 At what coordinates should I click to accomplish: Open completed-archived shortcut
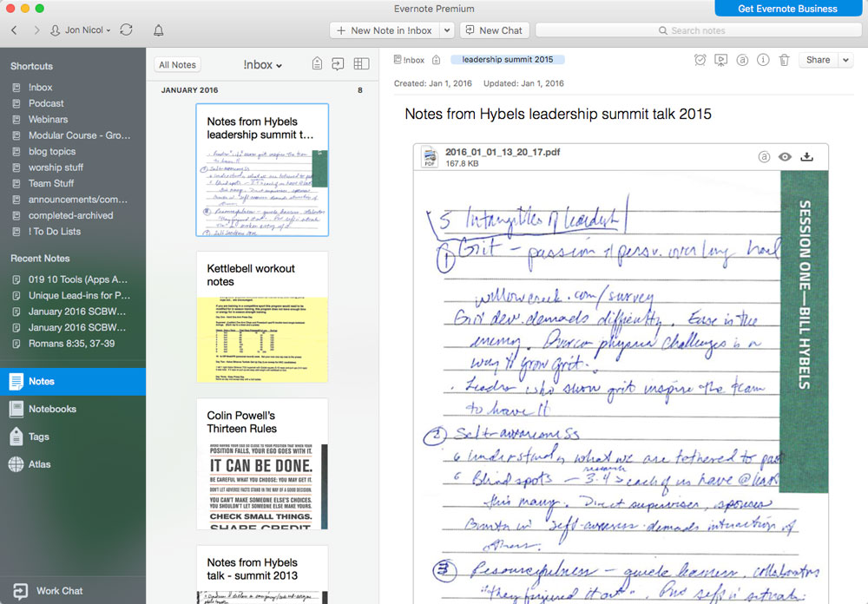(73, 216)
